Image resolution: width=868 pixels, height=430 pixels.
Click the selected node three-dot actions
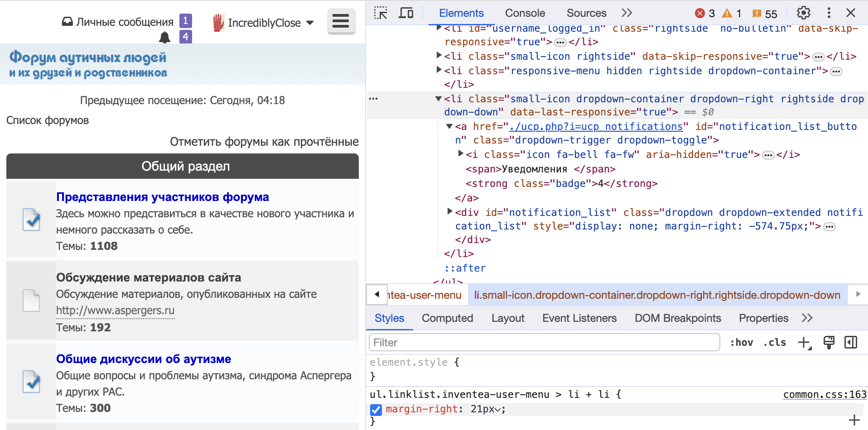(373, 99)
